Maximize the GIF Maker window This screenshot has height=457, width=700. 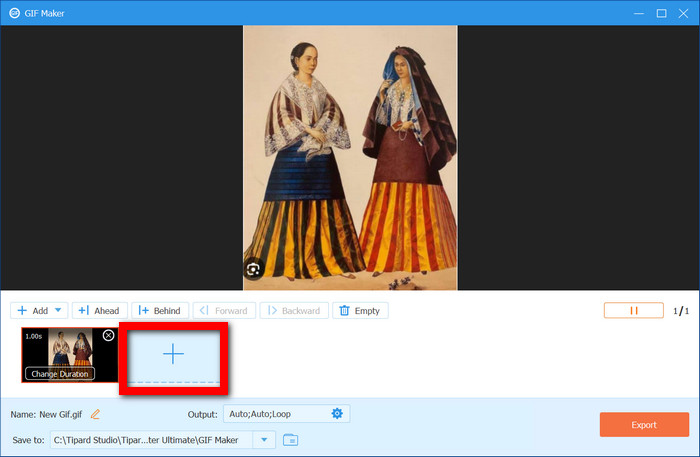(661, 13)
